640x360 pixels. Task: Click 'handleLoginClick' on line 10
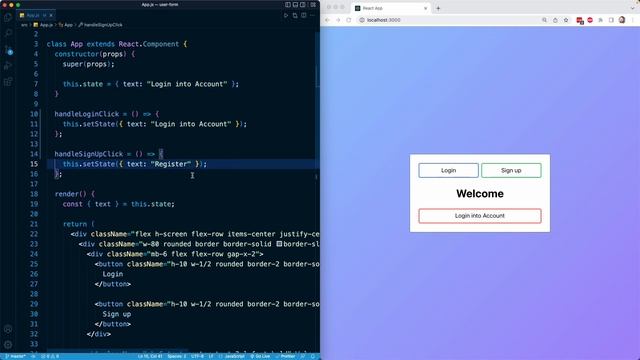[x=87, y=114]
